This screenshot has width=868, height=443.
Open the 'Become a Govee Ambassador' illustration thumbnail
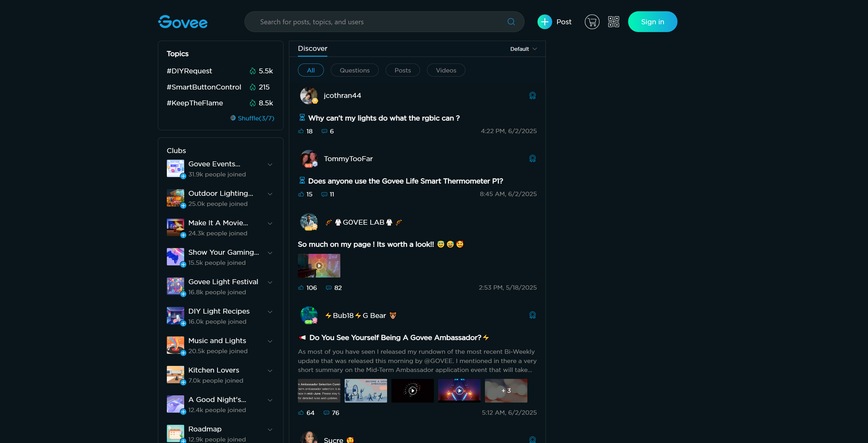coord(366,391)
